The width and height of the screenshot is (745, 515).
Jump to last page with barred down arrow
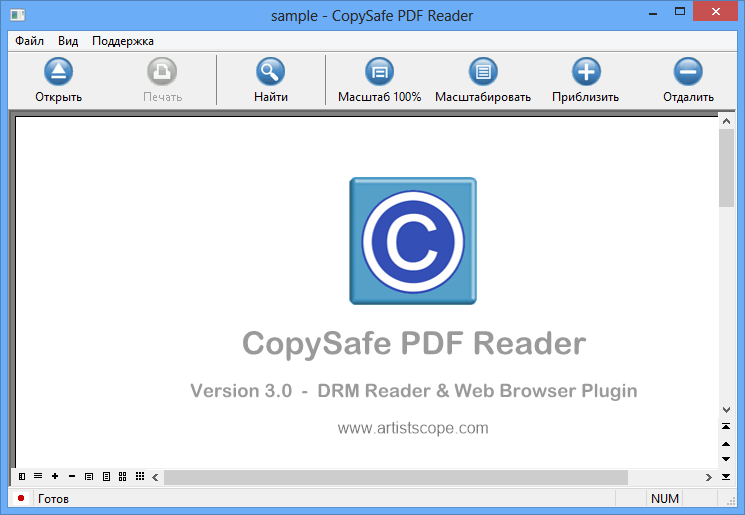(726, 477)
